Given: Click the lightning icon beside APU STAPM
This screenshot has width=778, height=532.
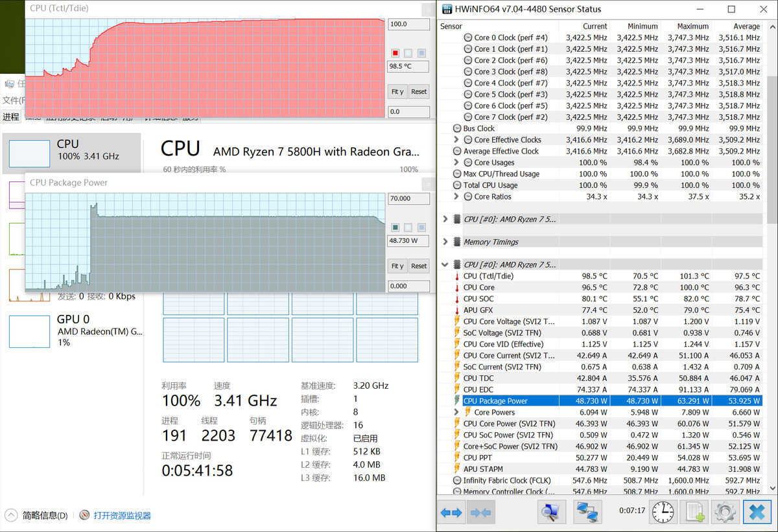Looking at the screenshot, I should point(456,469).
